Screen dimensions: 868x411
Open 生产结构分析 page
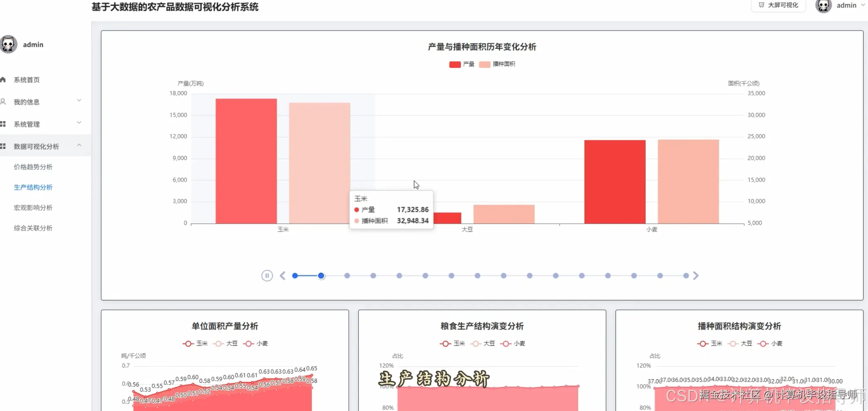click(33, 187)
